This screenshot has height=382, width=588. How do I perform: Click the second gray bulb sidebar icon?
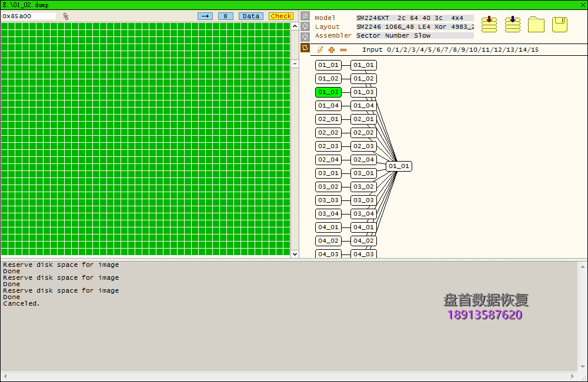click(305, 37)
